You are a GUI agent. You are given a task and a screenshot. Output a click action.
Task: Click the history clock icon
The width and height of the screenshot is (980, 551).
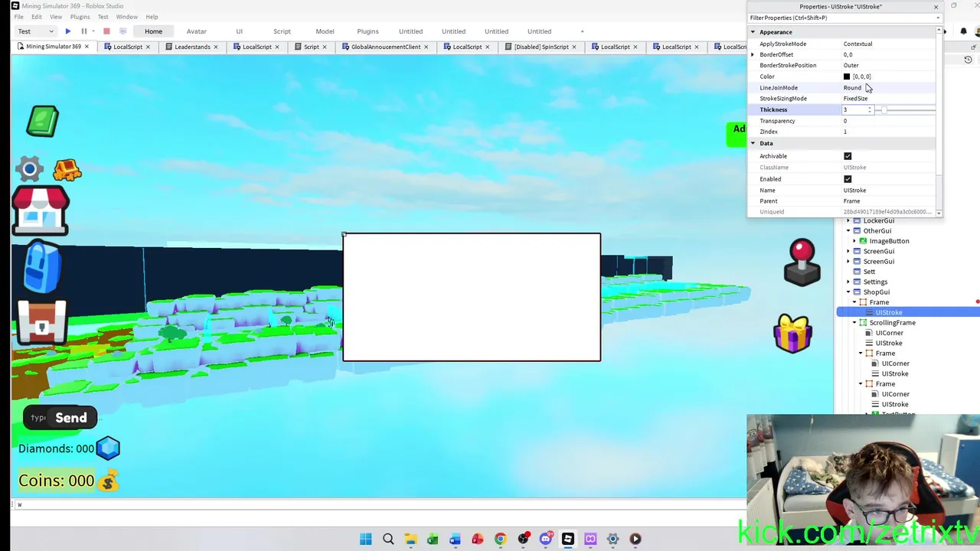pos(968,60)
